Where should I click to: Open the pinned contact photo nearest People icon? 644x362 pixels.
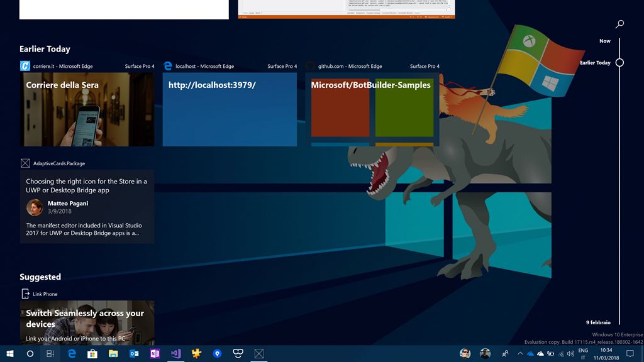point(485,353)
